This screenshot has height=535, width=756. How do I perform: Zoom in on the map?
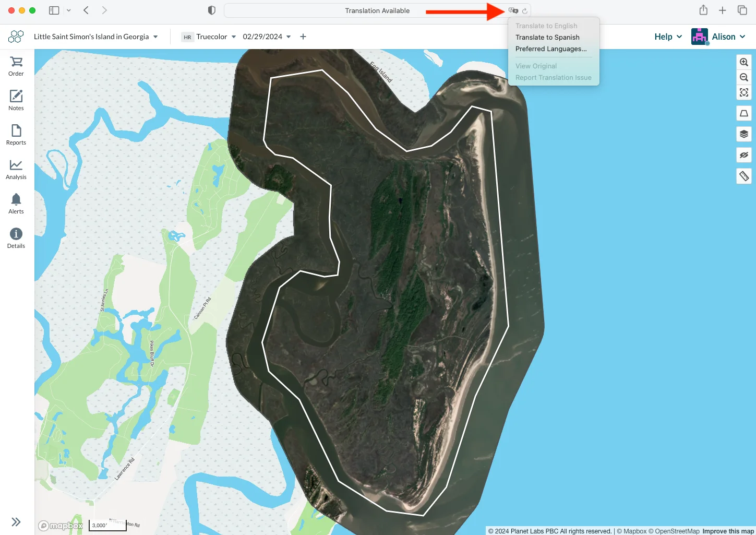(744, 62)
